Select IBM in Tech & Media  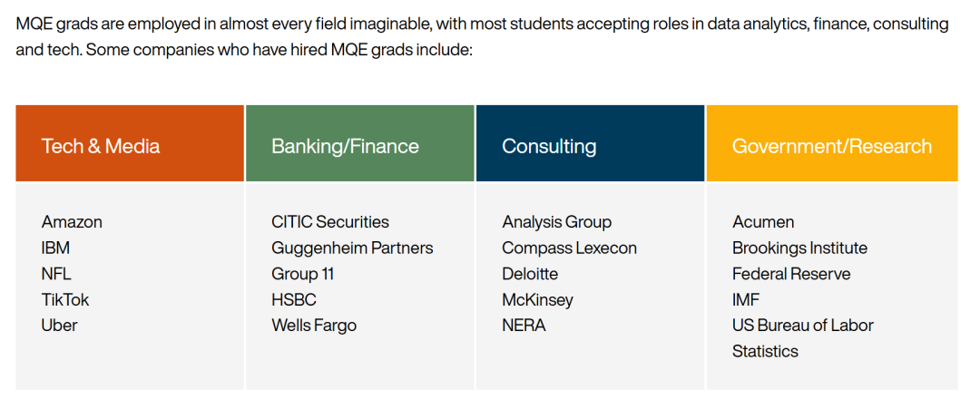click(x=55, y=248)
